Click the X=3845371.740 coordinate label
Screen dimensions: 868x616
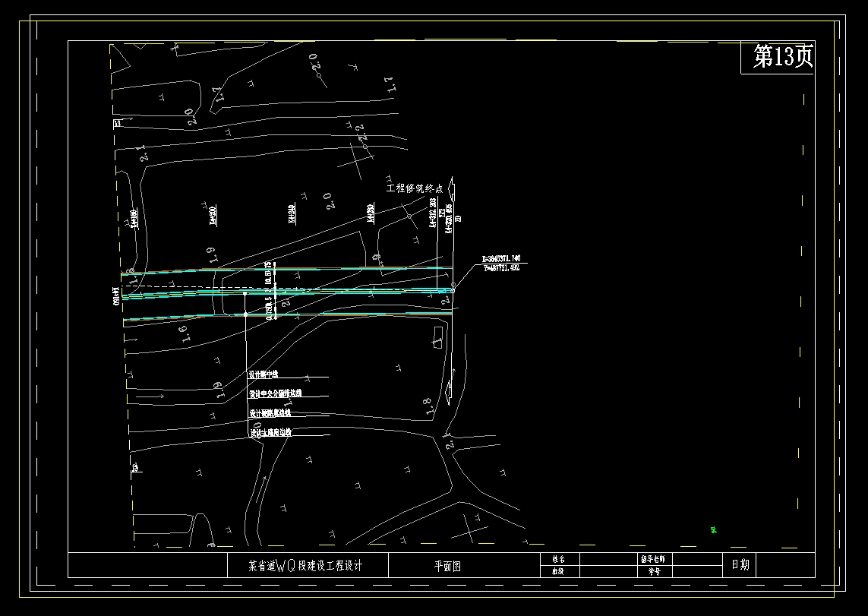(501, 258)
